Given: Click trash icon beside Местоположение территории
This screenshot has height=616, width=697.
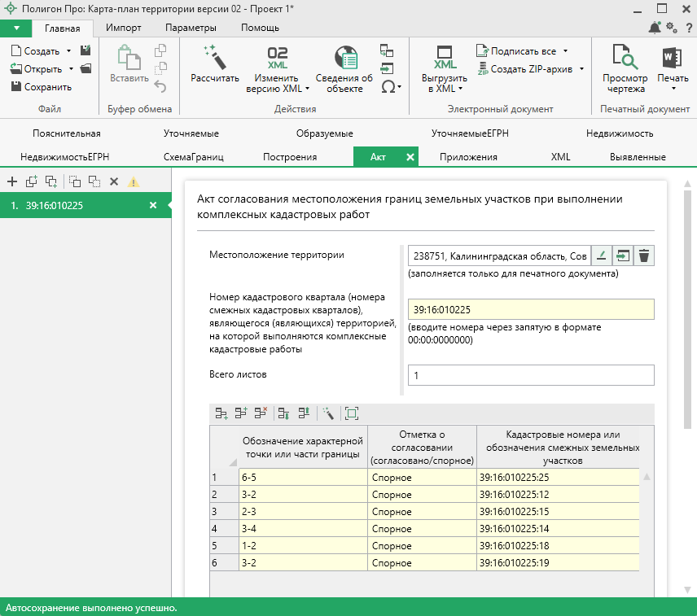Looking at the screenshot, I should coord(644,256).
